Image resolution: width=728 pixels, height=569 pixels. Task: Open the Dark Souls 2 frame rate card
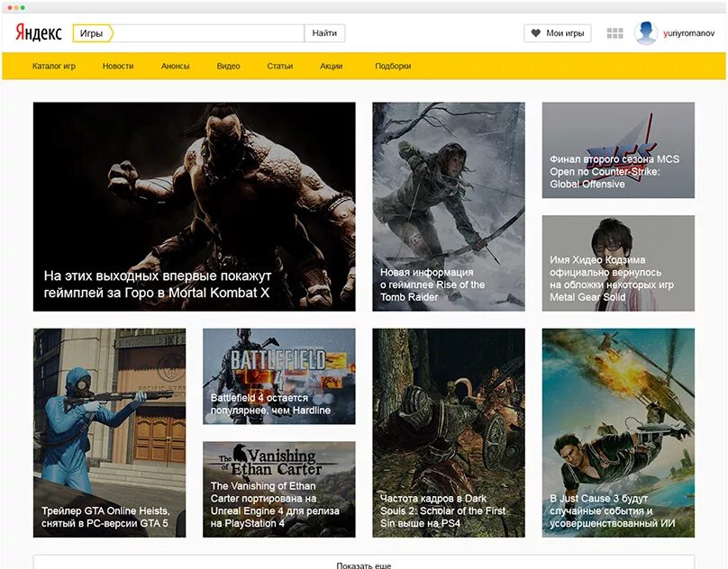[449, 432]
